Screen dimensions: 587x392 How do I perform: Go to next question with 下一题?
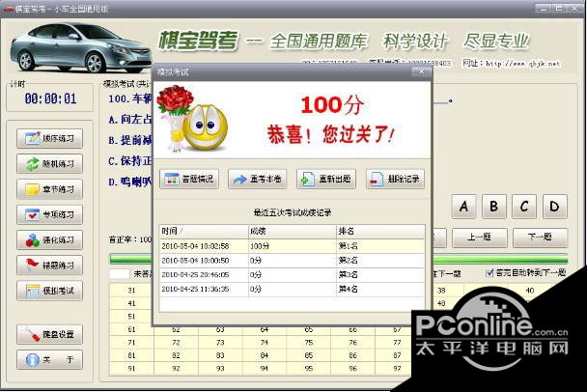pyautogui.click(x=541, y=238)
